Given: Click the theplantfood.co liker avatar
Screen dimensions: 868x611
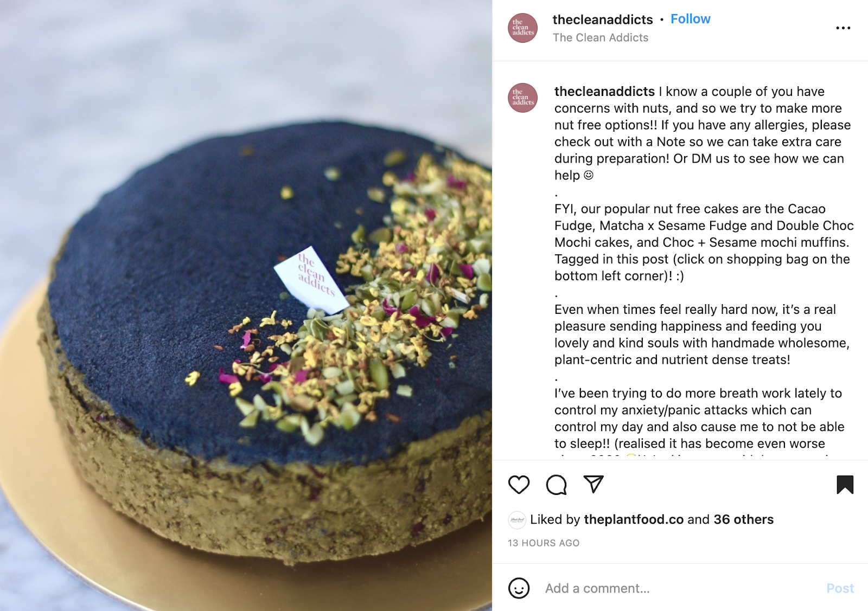Looking at the screenshot, I should pyautogui.click(x=517, y=520).
